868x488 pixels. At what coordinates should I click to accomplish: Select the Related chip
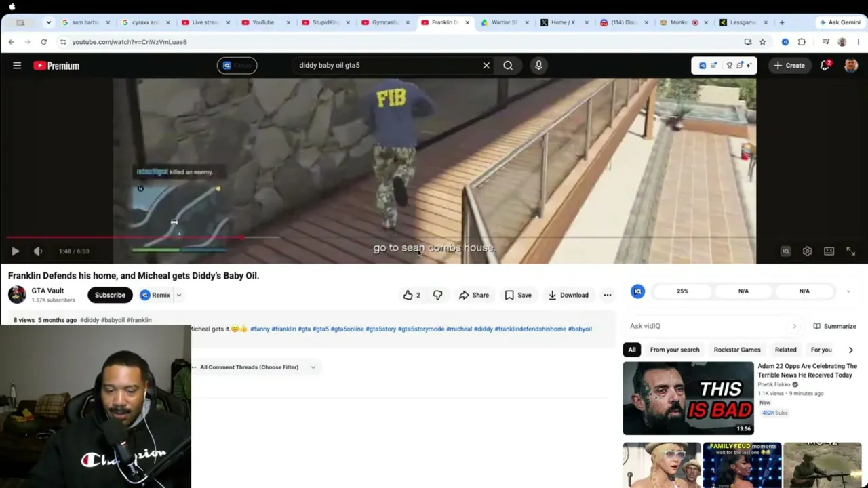click(x=785, y=350)
